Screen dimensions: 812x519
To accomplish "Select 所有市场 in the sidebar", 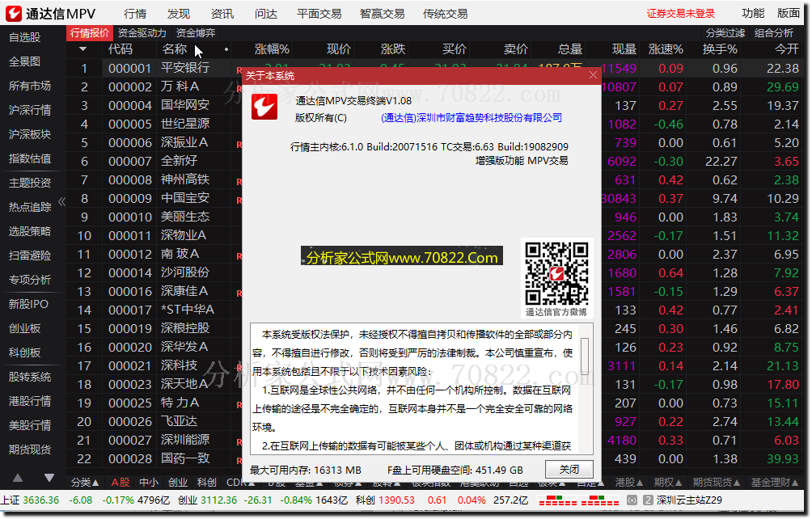I will point(30,86).
